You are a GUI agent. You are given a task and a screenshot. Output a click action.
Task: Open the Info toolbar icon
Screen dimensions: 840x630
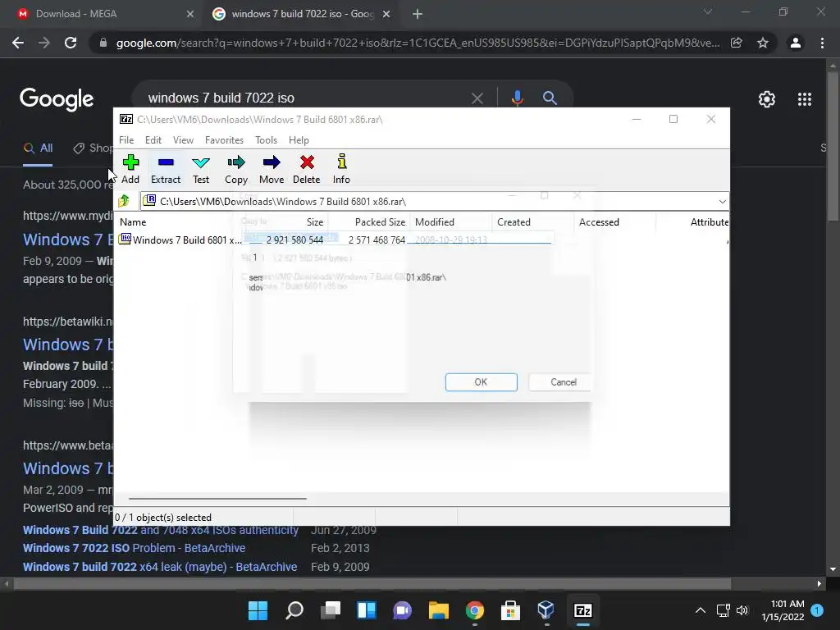341,169
